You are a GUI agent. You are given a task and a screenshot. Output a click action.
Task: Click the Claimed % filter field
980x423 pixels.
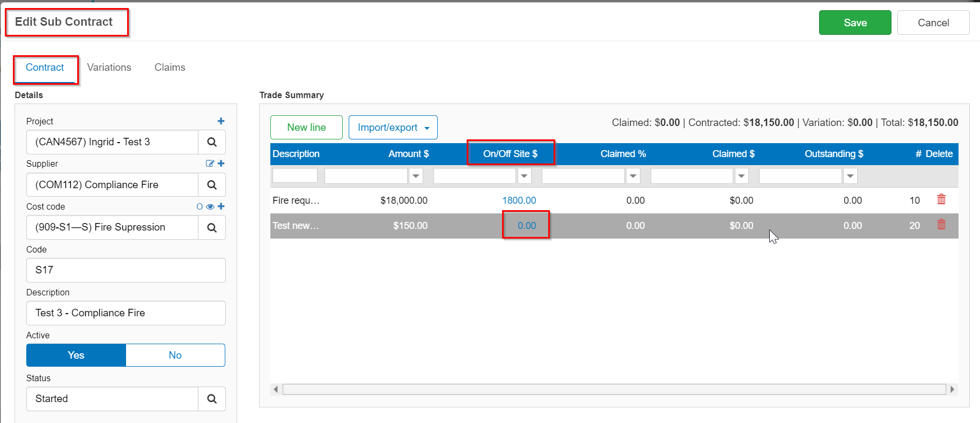point(583,176)
